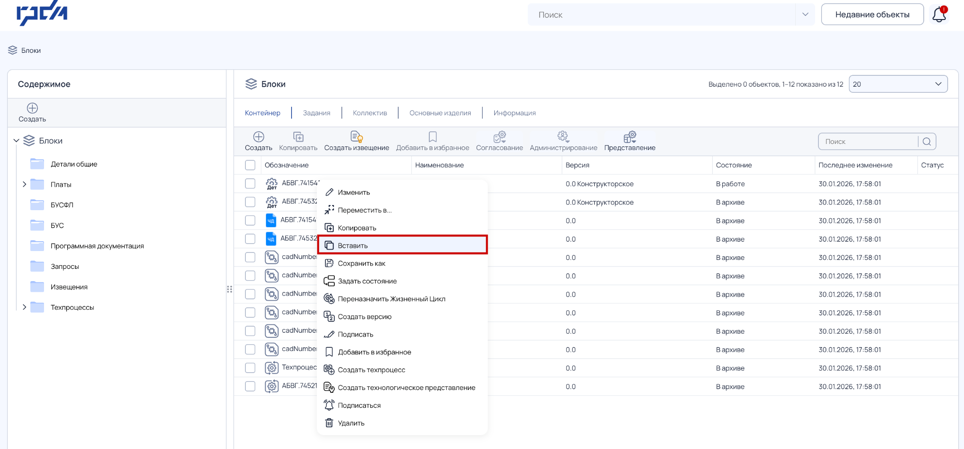964x449 pixels.
Task: Choose Копировать from the context menu
Action: click(x=402, y=228)
